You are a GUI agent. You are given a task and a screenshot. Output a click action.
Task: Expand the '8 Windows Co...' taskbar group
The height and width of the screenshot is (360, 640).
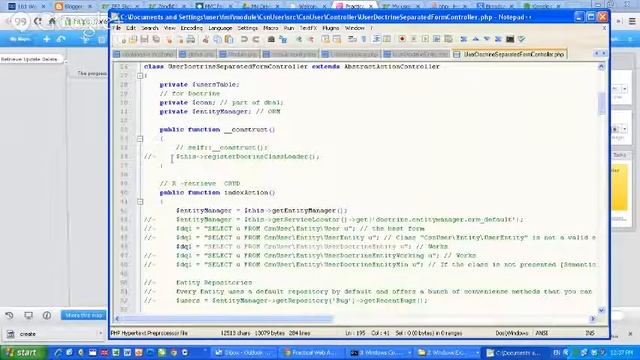pyautogui.click(x=409, y=353)
